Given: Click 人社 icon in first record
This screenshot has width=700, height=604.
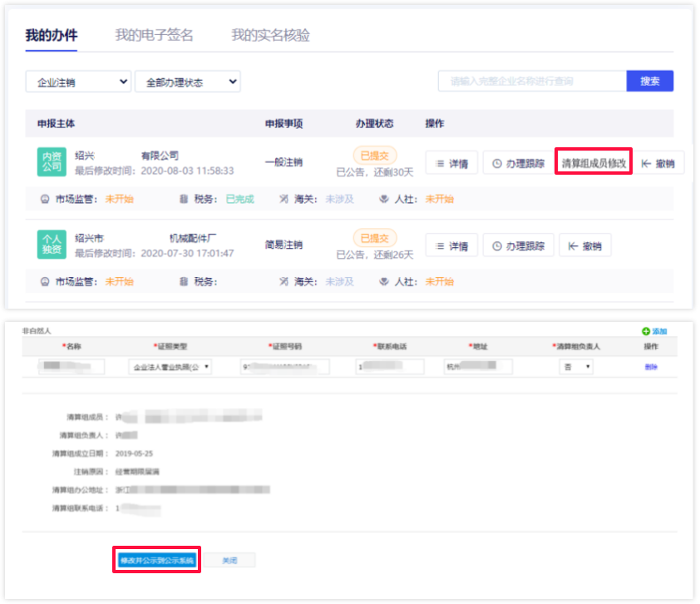Looking at the screenshot, I should pyautogui.click(x=384, y=199).
